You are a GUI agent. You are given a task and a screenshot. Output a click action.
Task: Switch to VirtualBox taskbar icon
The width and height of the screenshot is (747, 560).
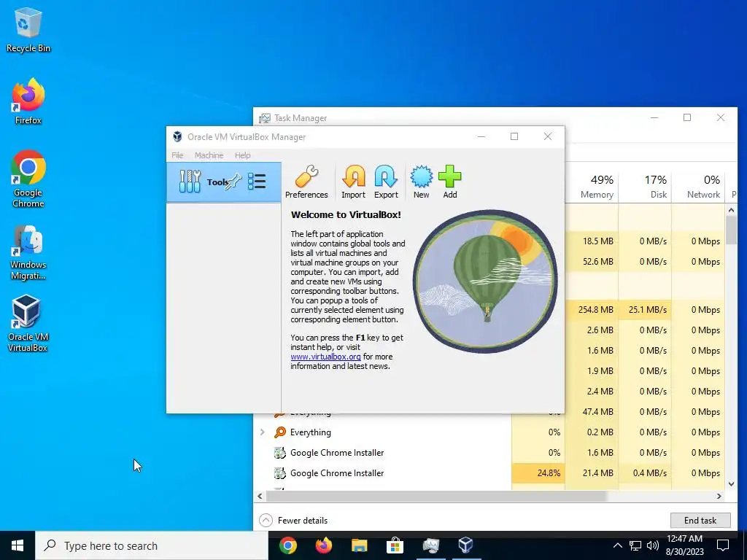(x=466, y=545)
